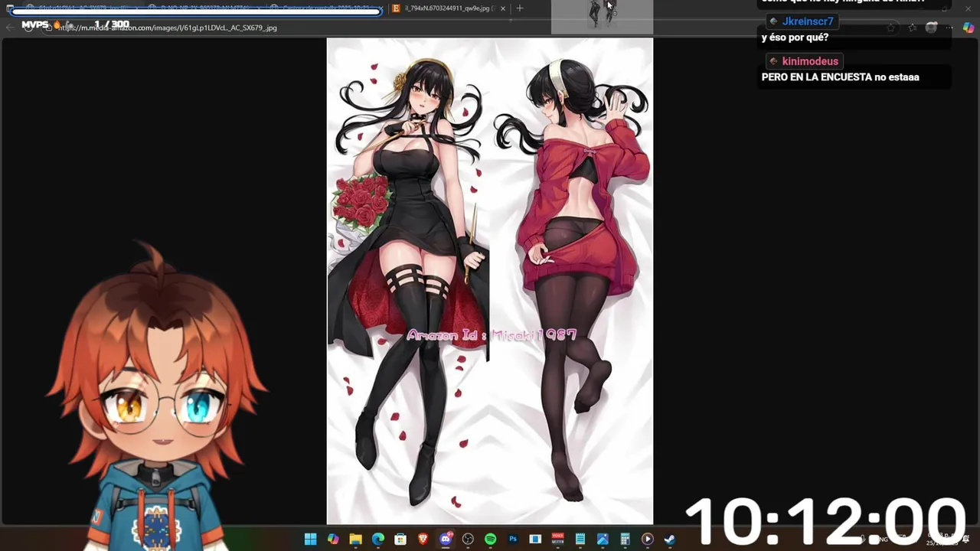Open browser settings three-dot menu
Image resolution: width=980 pixels, height=551 pixels.
point(951,28)
